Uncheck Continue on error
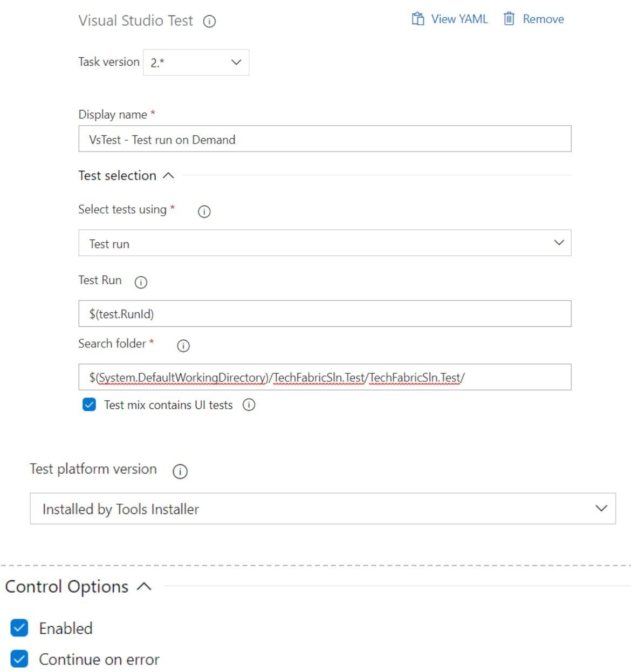This screenshot has height=672, width=631. (x=19, y=659)
